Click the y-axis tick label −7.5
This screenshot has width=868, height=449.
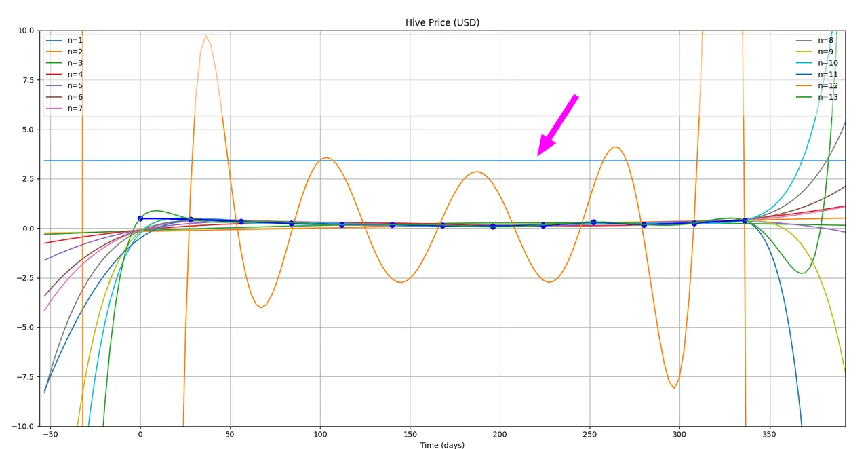24,377
